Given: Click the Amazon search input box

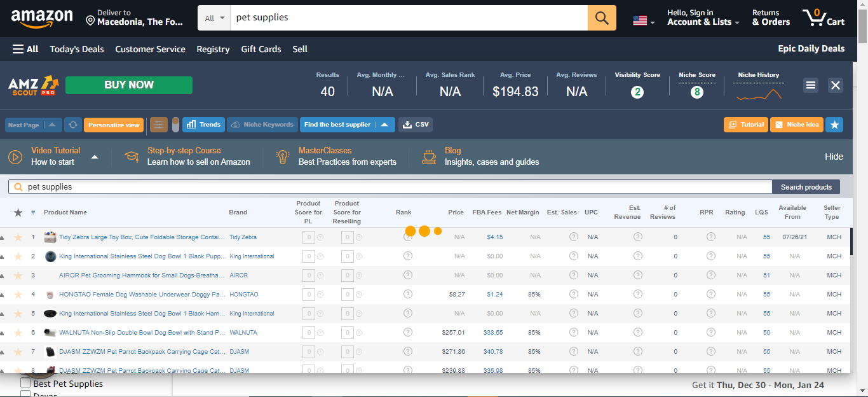Looking at the screenshot, I should pyautogui.click(x=409, y=18).
